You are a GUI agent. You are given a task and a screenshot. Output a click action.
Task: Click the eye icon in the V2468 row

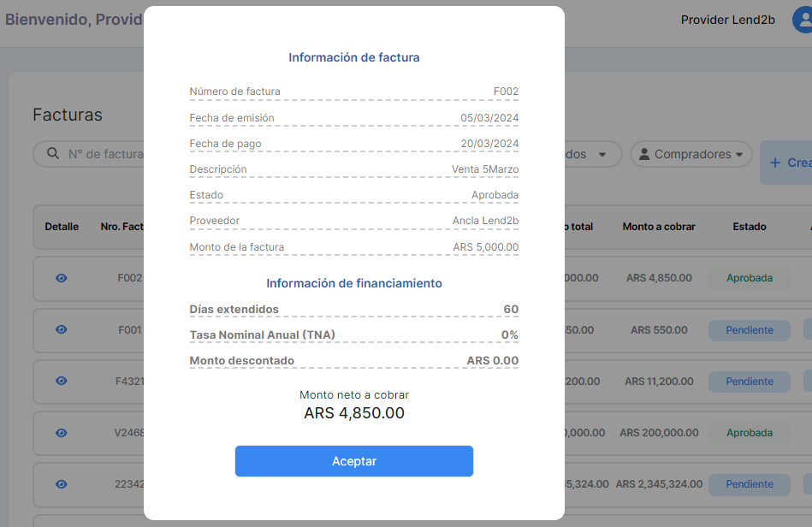(61, 432)
